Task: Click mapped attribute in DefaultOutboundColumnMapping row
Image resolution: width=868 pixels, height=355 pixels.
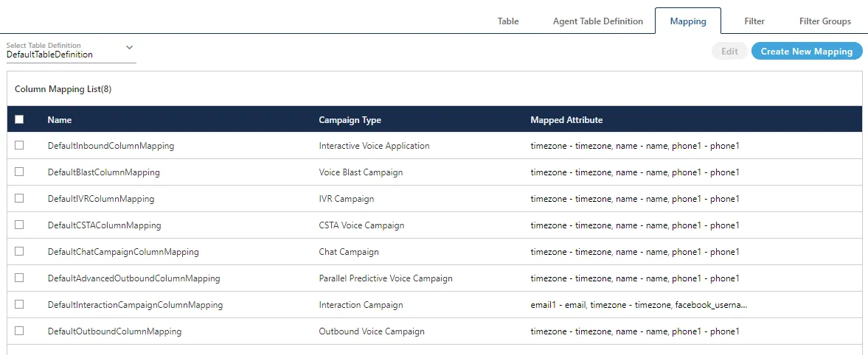Action: (x=635, y=331)
